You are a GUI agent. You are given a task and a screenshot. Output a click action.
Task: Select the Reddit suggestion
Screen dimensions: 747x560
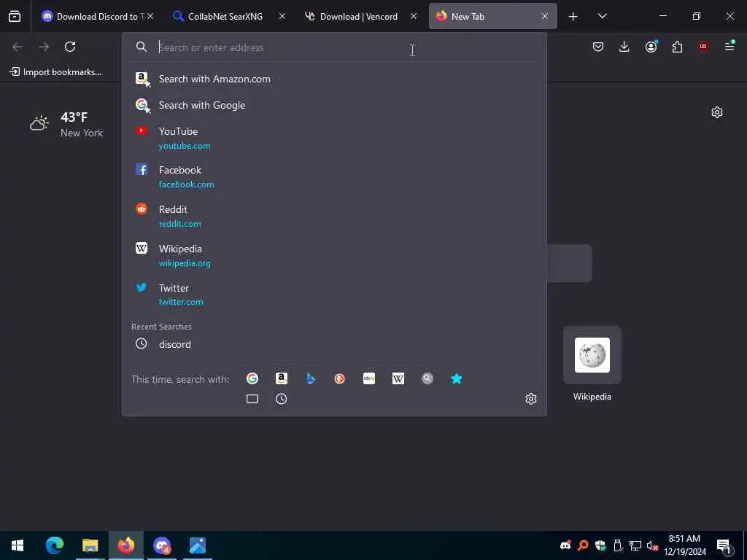334,216
